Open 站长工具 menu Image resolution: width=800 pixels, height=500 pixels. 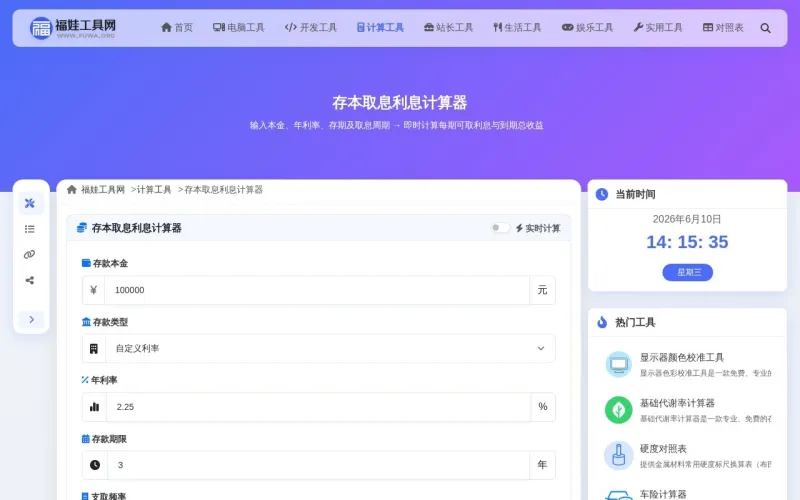tap(448, 28)
